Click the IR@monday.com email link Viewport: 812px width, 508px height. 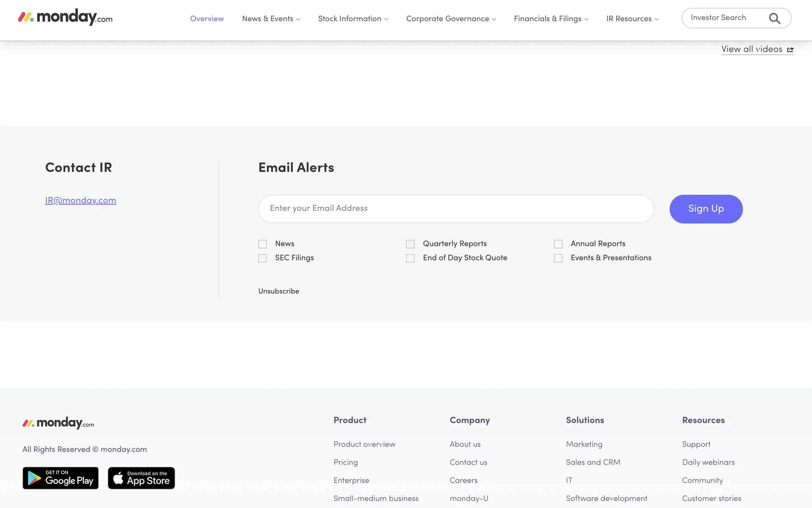(x=80, y=200)
